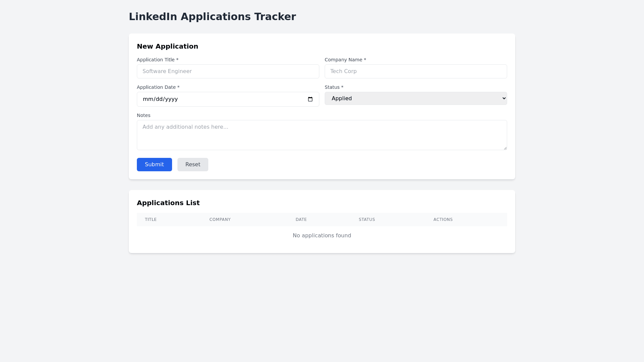
Task: Expand the Status dropdown showing Applied
Action: [x=416, y=99]
